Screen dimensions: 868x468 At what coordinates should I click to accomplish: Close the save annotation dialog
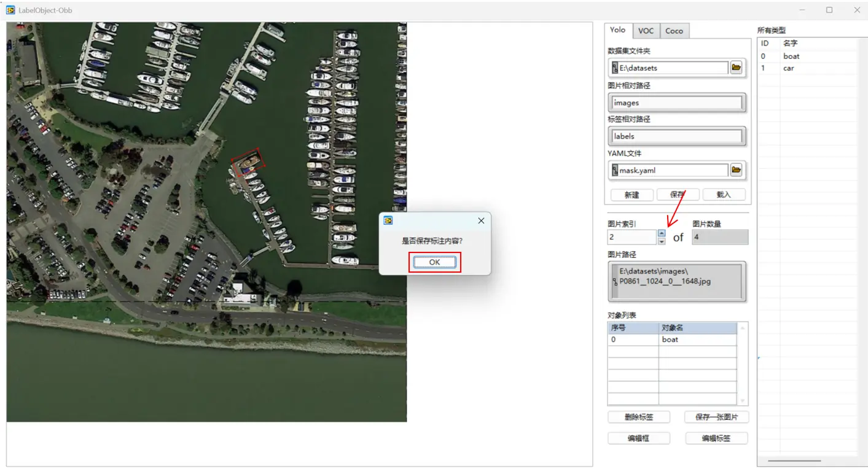pyautogui.click(x=481, y=220)
